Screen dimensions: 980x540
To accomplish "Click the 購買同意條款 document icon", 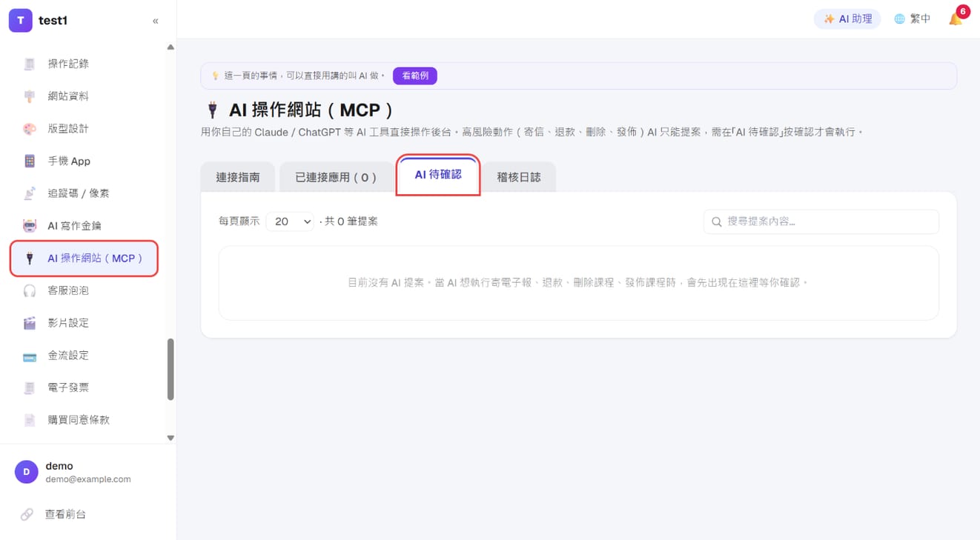I will [x=30, y=420].
